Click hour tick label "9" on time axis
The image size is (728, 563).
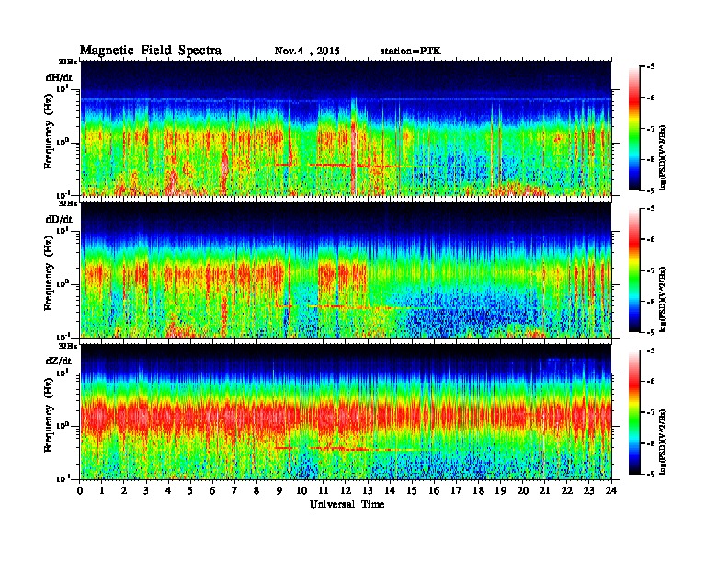[279, 491]
